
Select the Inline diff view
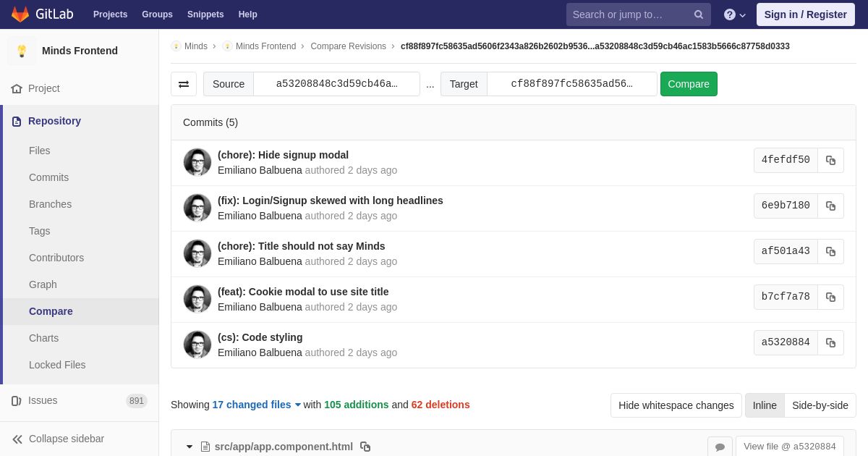coord(765,405)
